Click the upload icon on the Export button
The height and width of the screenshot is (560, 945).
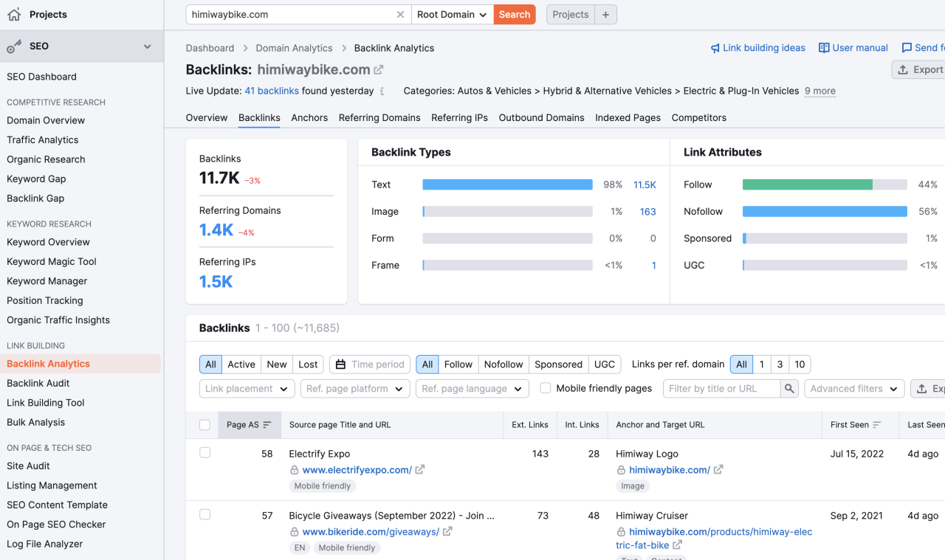tap(903, 70)
